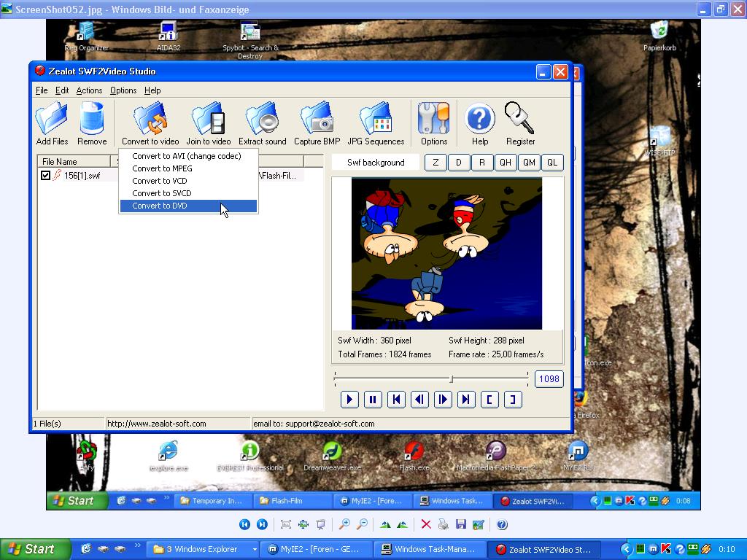Screen dimensions: 747x560
Task: Click the QL quality button
Action: pyautogui.click(x=552, y=163)
